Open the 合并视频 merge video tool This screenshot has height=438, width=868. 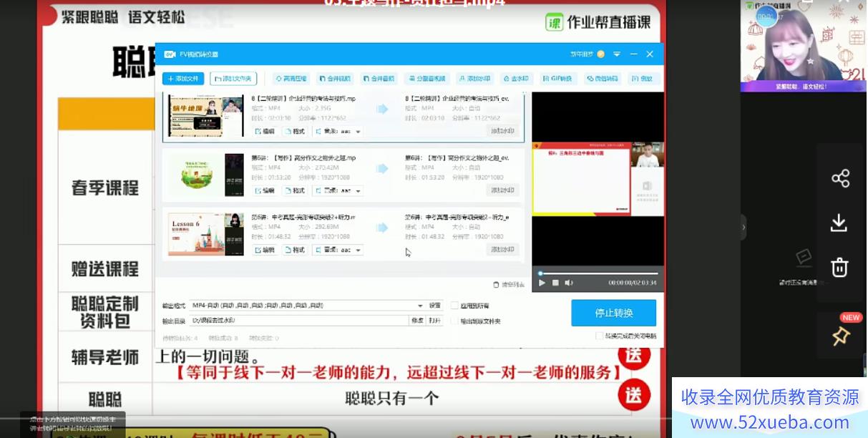click(335, 79)
